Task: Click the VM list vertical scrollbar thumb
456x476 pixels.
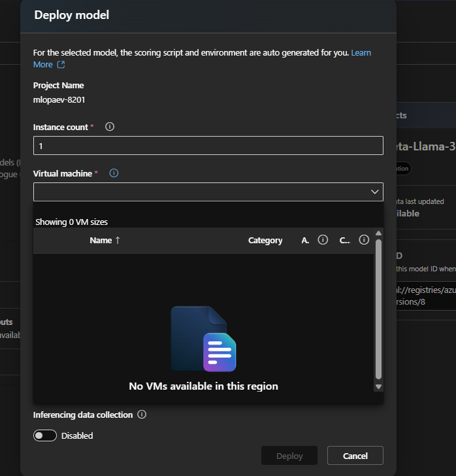Action: tap(378, 309)
